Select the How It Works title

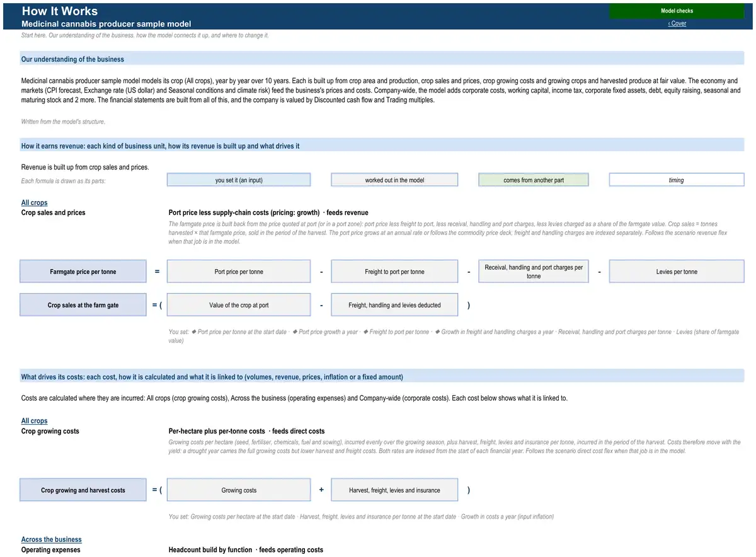[x=60, y=11]
